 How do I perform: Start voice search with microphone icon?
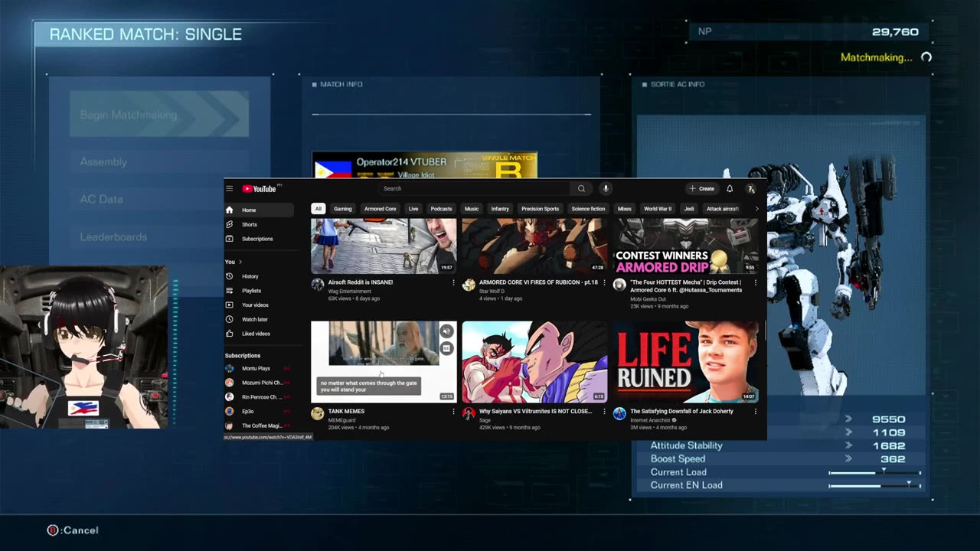[605, 188]
